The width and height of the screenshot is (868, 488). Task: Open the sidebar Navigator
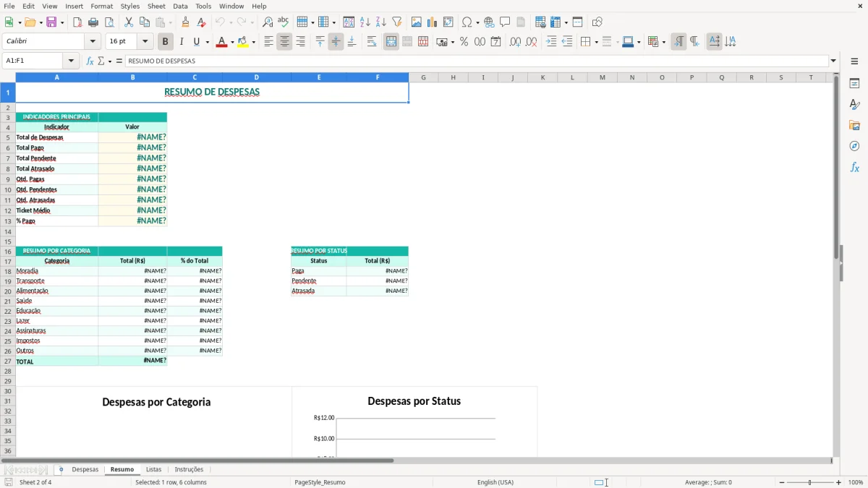click(x=854, y=146)
